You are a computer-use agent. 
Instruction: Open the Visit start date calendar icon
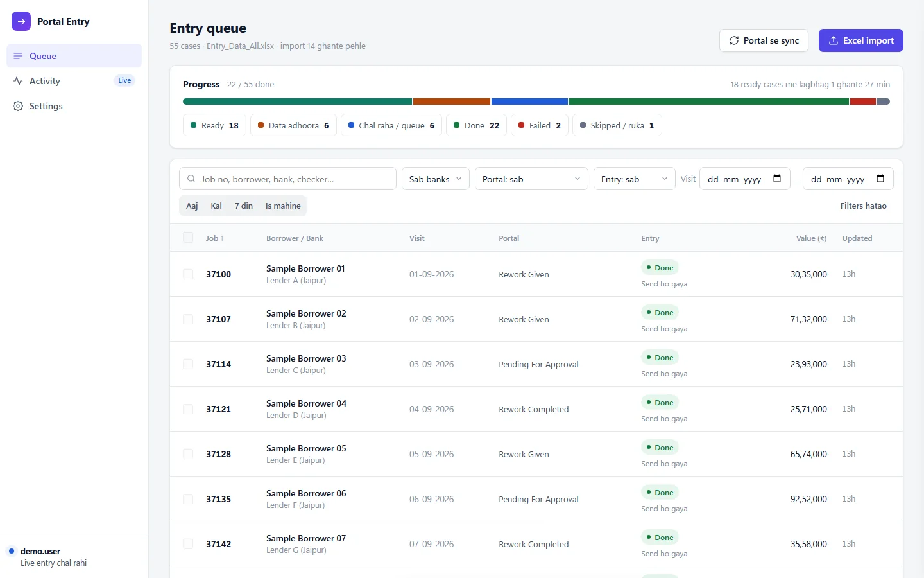(x=777, y=179)
